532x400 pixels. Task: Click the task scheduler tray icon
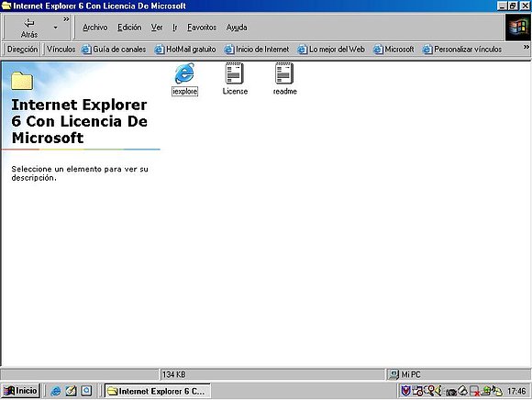417,391
